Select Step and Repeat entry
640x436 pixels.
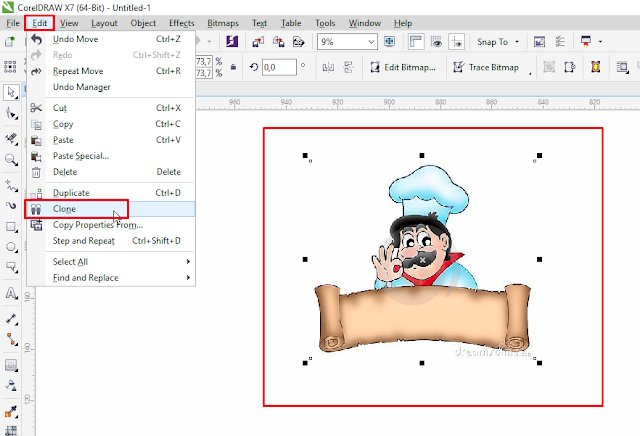tap(111, 241)
